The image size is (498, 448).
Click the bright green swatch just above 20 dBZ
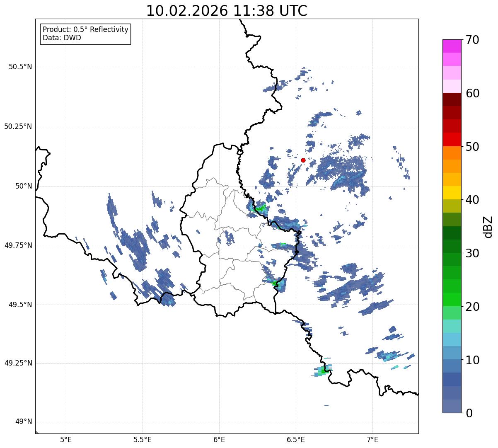[452, 300]
